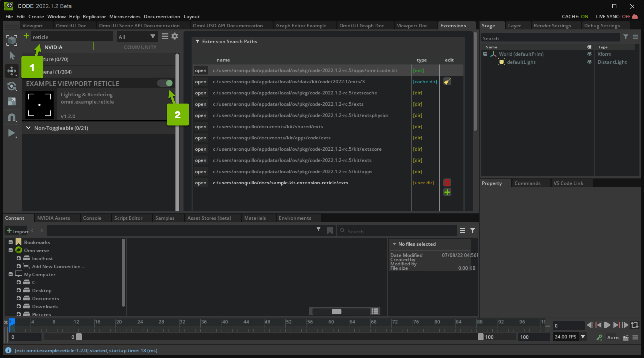Delete the user dir search path
644x358 pixels.
click(x=447, y=182)
